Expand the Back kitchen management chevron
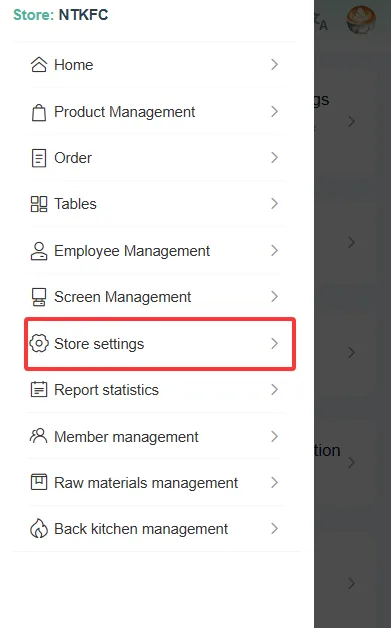 click(x=274, y=528)
